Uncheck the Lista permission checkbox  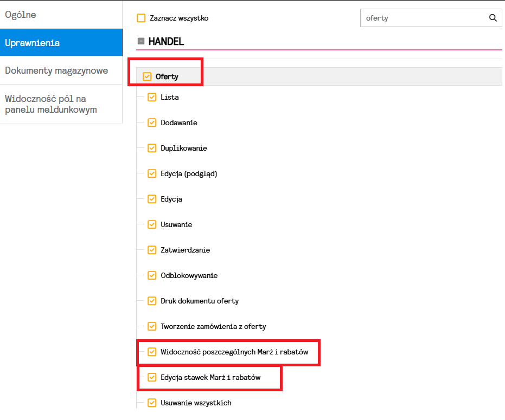point(152,98)
